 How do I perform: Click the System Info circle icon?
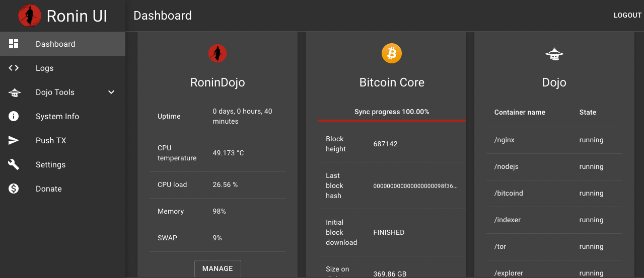click(x=14, y=116)
